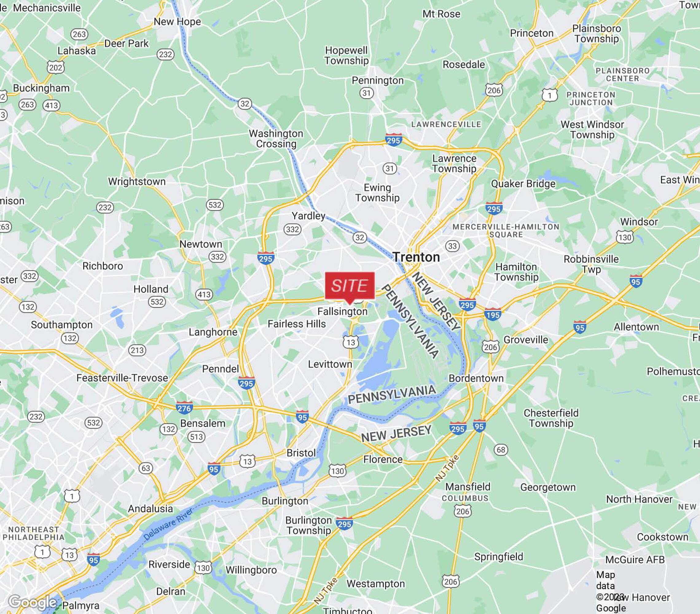This screenshot has width=700, height=614.
Task: Click the Route 213 shield near Langhorne
Action: (137, 350)
